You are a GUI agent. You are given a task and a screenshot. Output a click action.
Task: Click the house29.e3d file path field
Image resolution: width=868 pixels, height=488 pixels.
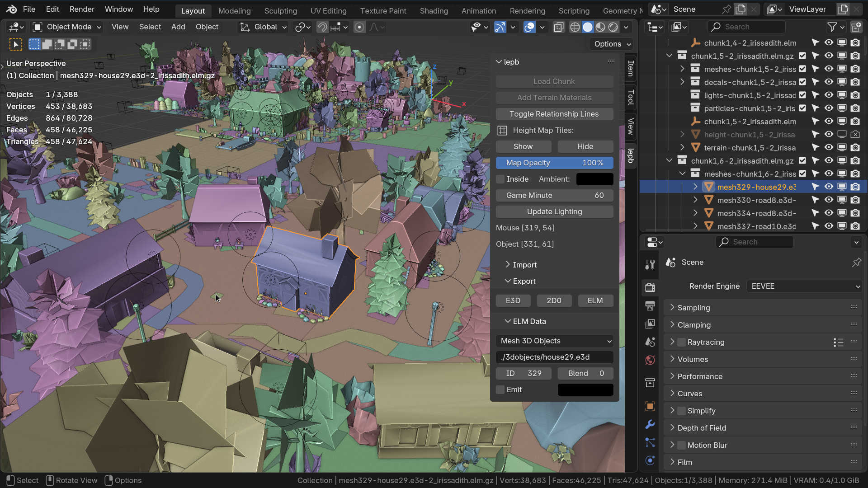555,357
